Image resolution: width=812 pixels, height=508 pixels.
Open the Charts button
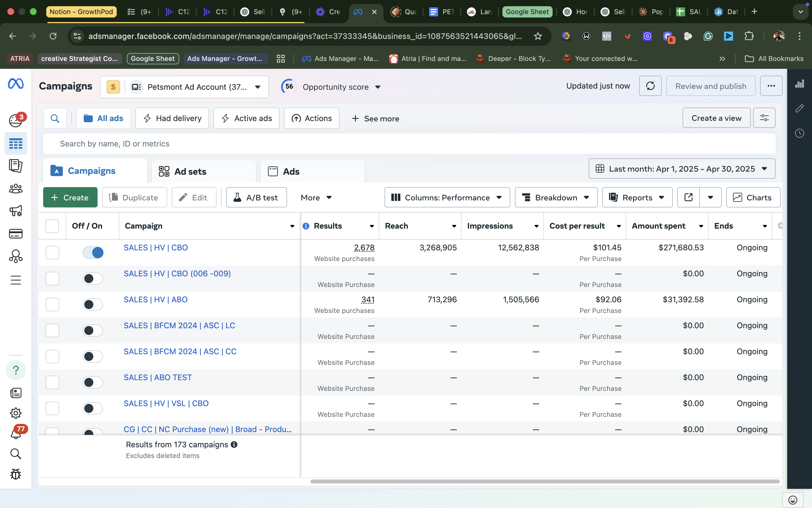[x=753, y=197]
